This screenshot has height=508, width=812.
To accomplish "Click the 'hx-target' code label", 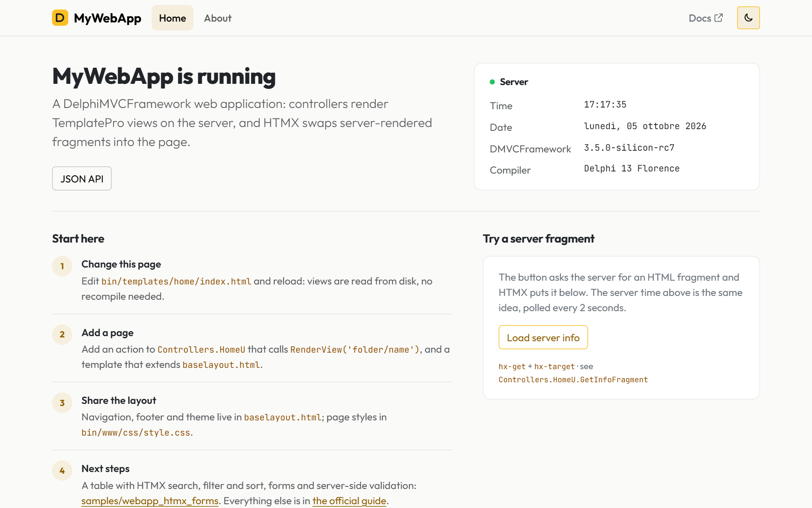I will pyautogui.click(x=554, y=367).
